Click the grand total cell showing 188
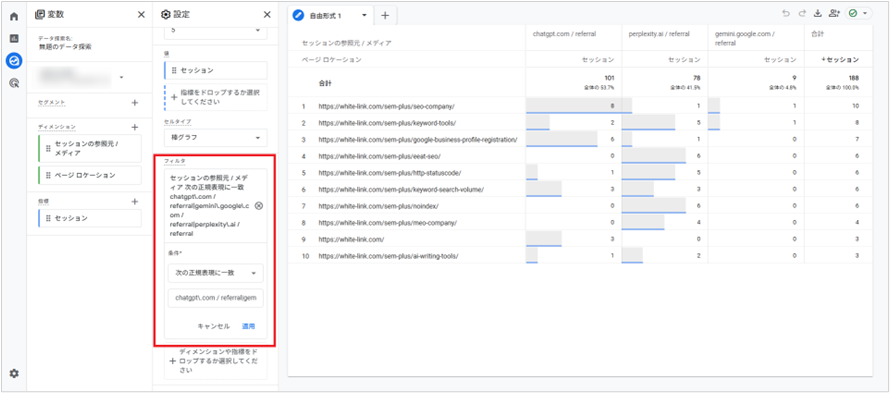 pyautogui.click(x=838, y=82)
